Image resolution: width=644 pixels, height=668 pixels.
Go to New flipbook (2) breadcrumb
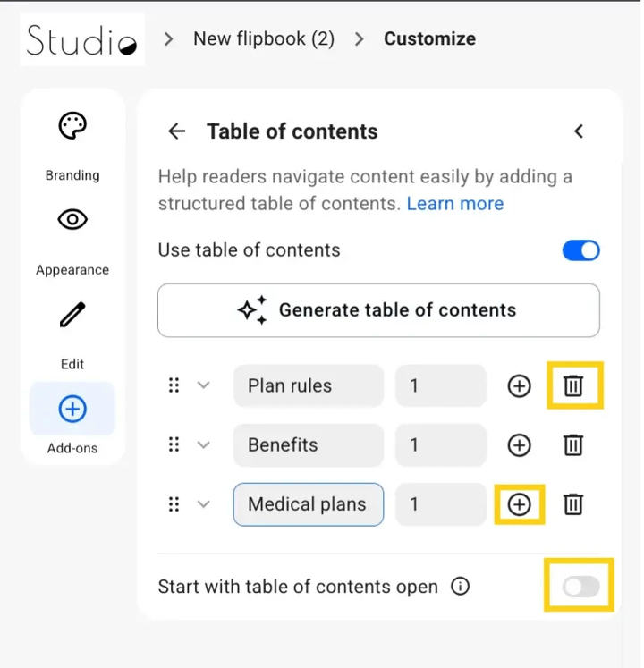(x=264, y=38)
